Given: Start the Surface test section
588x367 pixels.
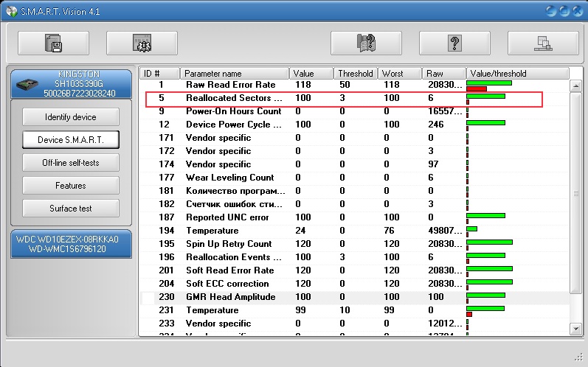Looking at the screenshot, I should coord(71,209).
